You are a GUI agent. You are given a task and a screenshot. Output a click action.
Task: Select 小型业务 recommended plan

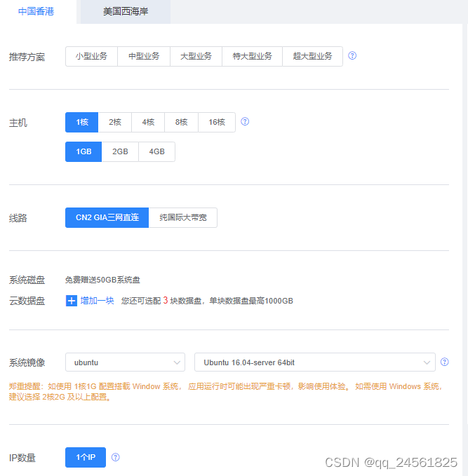pyautogui.click(x=91, y=56)
